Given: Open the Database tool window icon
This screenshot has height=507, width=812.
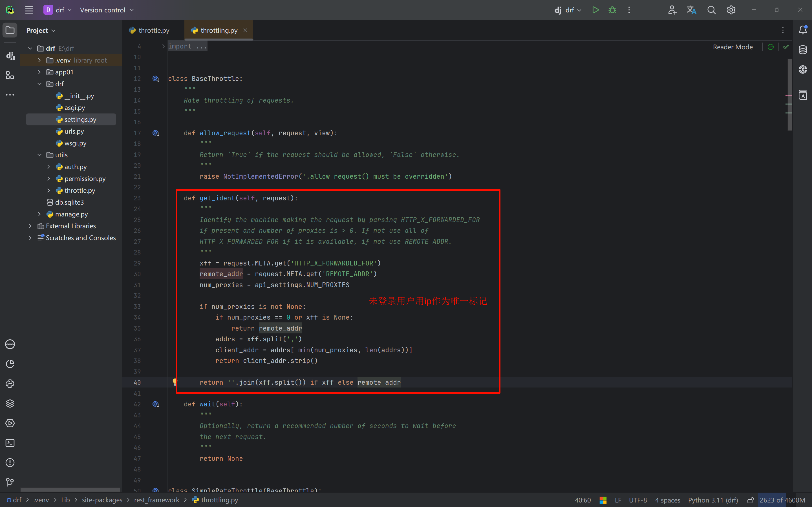Looking at the screenshot, I should [x=803, y=50].
